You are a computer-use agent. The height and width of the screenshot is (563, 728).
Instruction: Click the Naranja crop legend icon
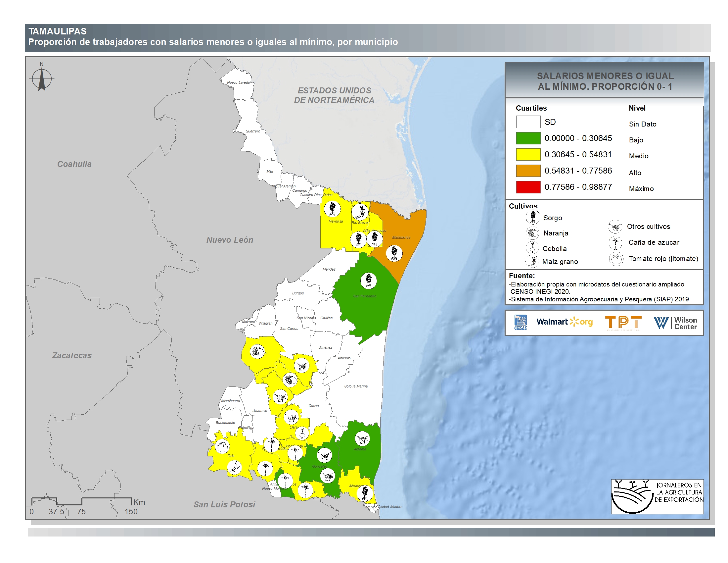[x=532, y=233]
